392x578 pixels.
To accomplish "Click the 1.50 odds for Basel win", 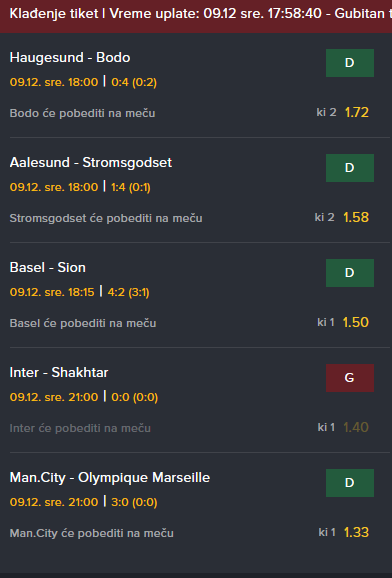I will point(355,323).
